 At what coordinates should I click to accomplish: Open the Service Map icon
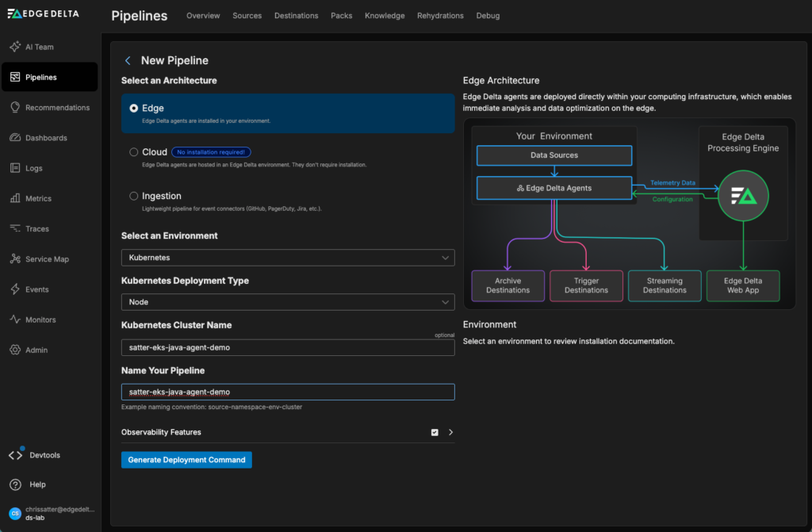pyautogui.click(x=15, y=259)
